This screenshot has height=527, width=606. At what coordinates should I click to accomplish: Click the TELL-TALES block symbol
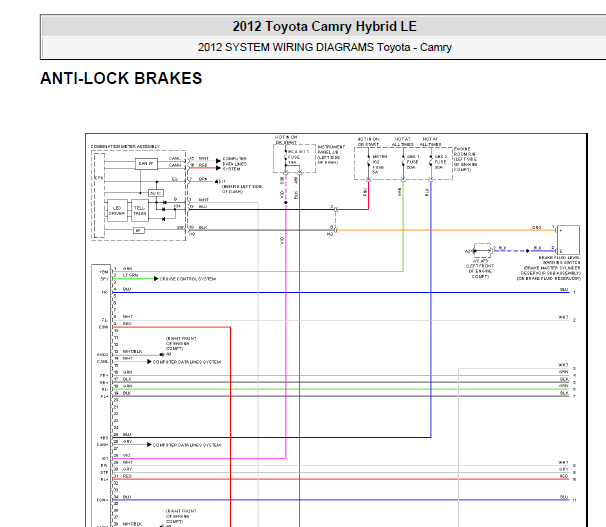(140, 210)
